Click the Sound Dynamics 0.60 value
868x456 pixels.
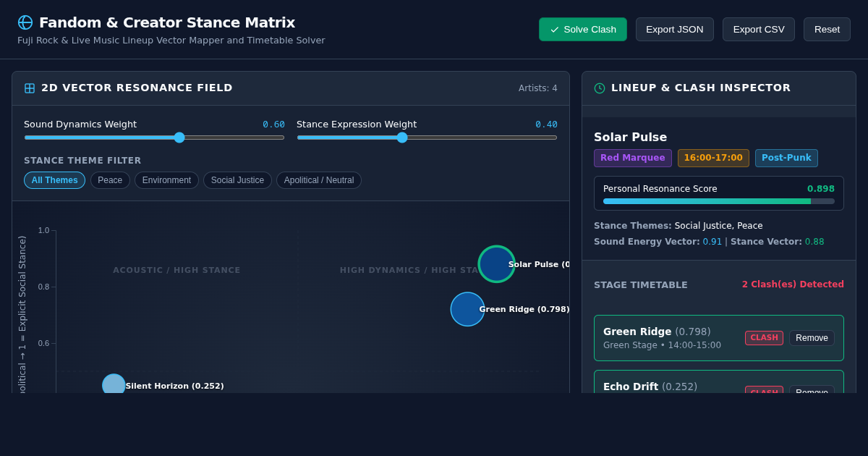pos(273,124)
